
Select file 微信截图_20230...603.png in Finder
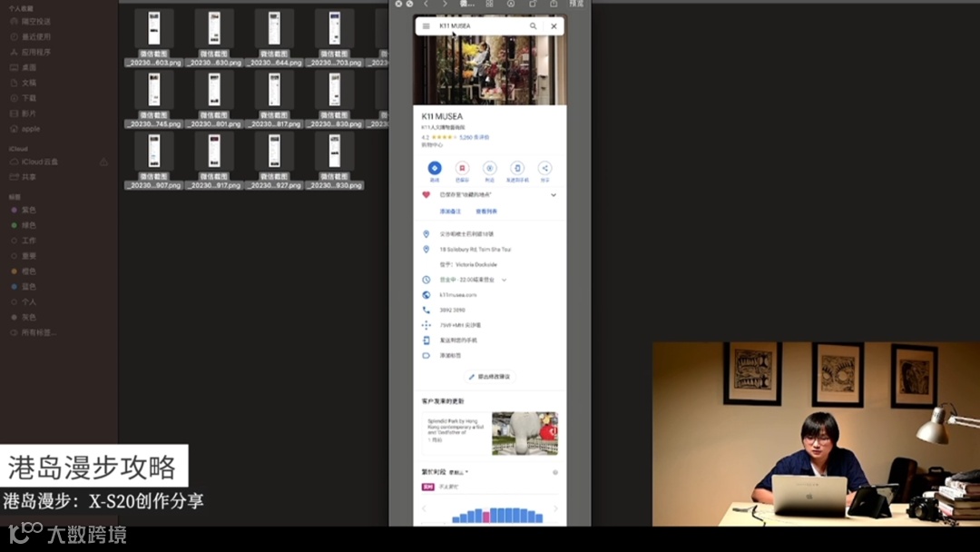[x=153, y=39]
